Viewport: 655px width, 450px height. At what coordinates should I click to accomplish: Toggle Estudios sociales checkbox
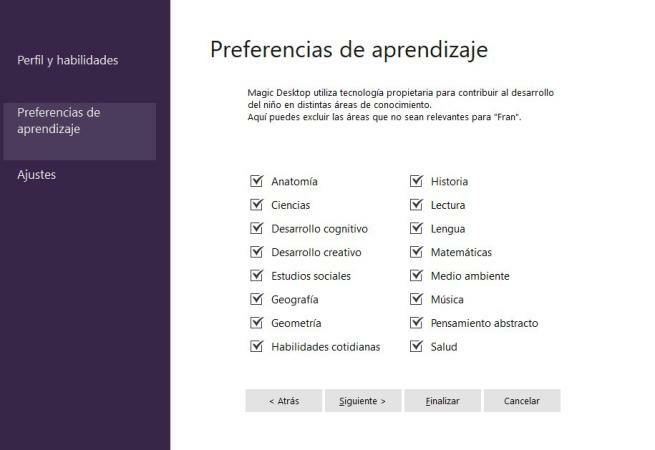pyautogui.click(x=255, y=276)
